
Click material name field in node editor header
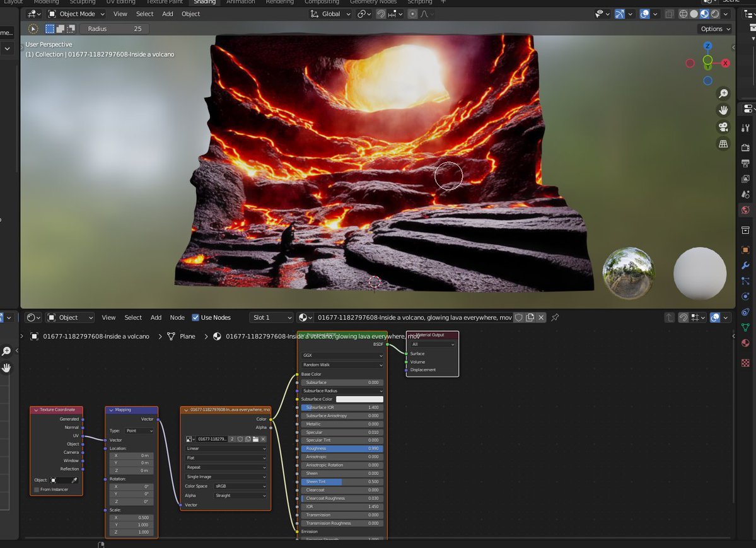click(x=414, y=317)
